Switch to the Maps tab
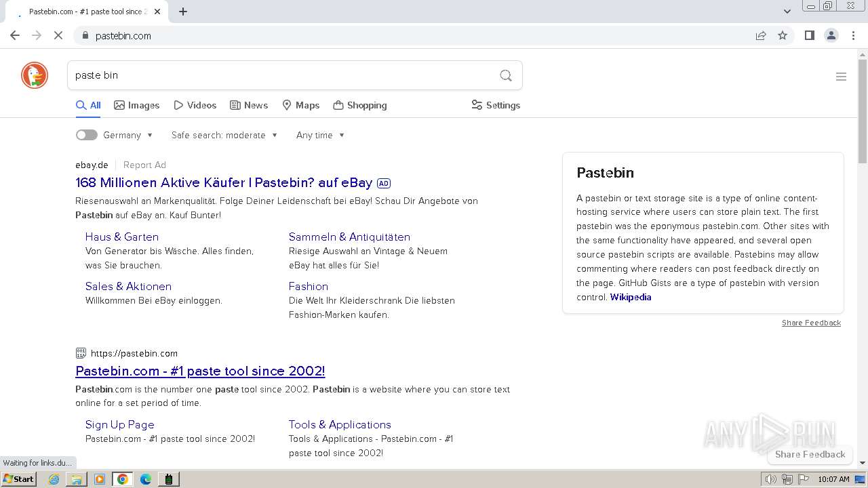The width and height of the screenshot is (868, 488). pyautogui.click(x=300, y=105)
